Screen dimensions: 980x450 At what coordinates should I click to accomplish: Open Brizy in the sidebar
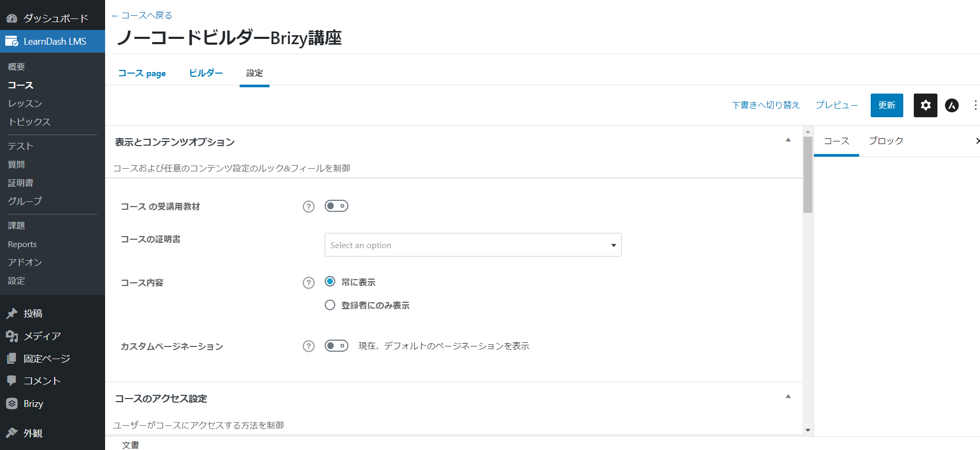pos(33,404)
